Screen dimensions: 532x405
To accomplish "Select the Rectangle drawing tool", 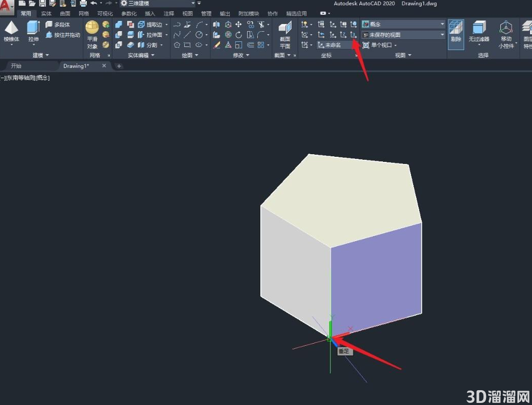I will coord(187,45).
